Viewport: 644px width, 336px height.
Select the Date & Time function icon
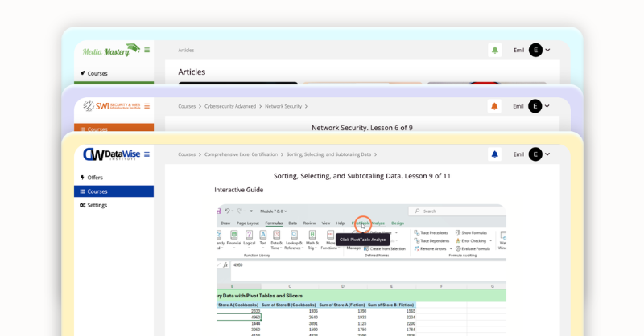pos(276,236)
